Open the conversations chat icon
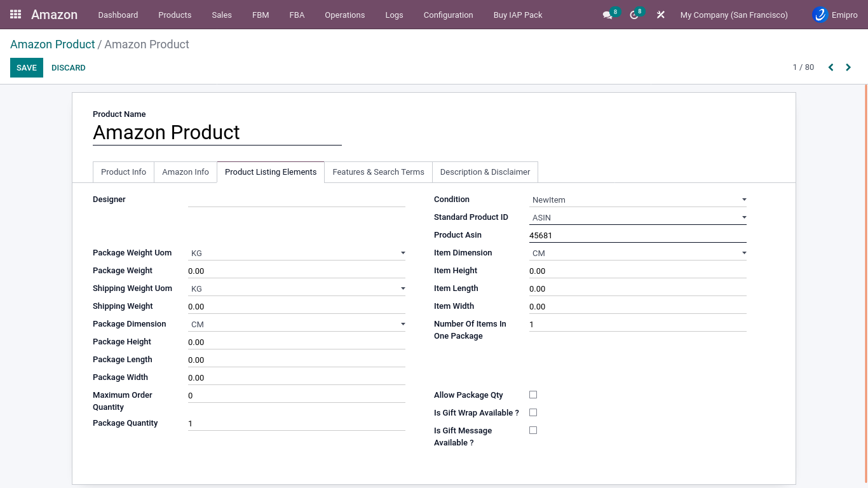Screen dimensions: 868x488 coord(607,15)
